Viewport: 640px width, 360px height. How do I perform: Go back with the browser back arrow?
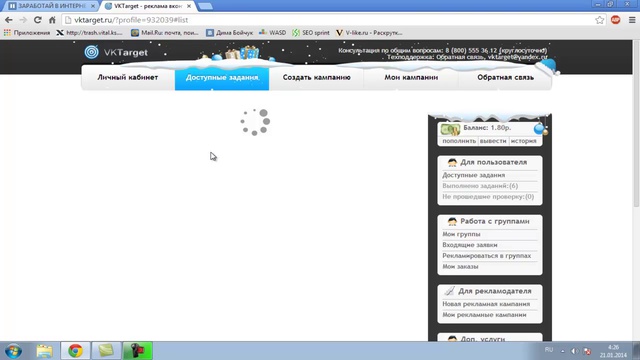pos(9,20)
